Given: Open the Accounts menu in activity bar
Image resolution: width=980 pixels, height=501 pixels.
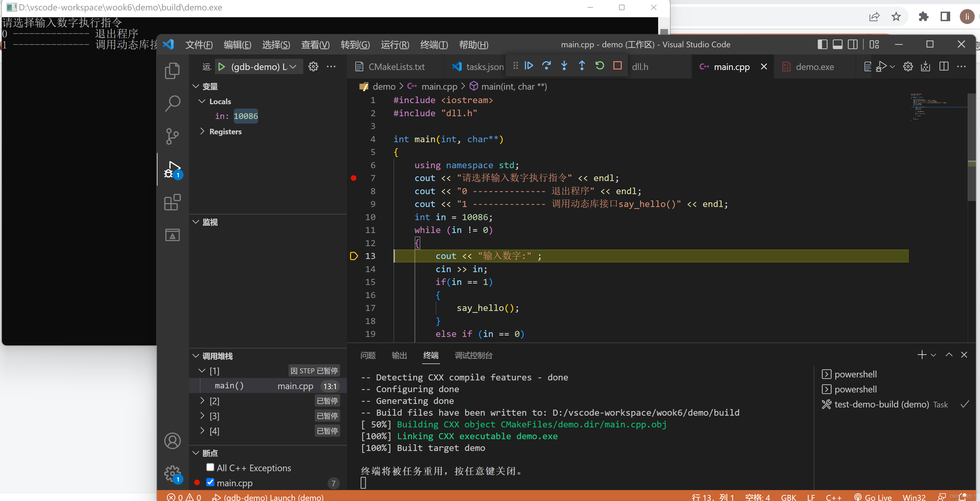Looking at the screenshot, I should (x=172, y=441).
